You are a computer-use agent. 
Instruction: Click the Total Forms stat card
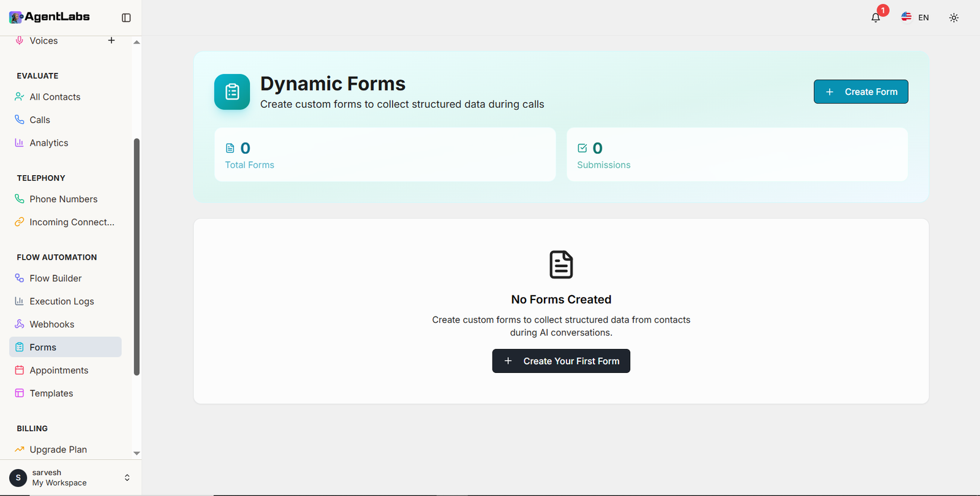pos(385,154)
